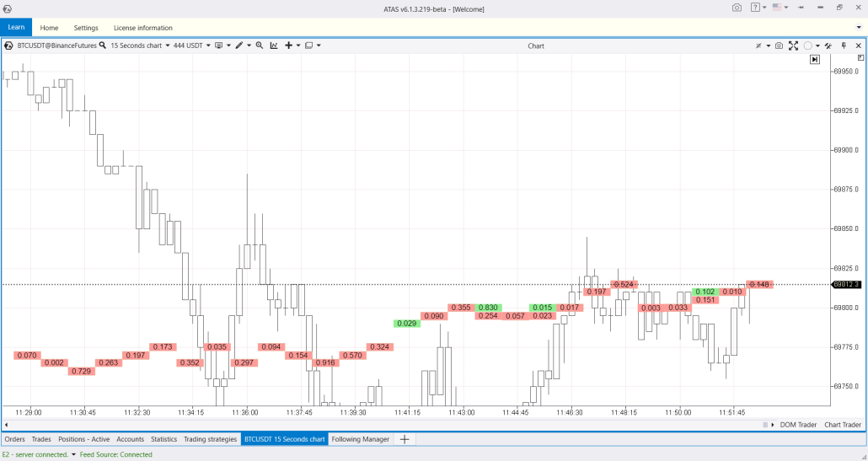868x461 pixels.
Task: Click the current price label 69812.3
Action: (846, 285)
